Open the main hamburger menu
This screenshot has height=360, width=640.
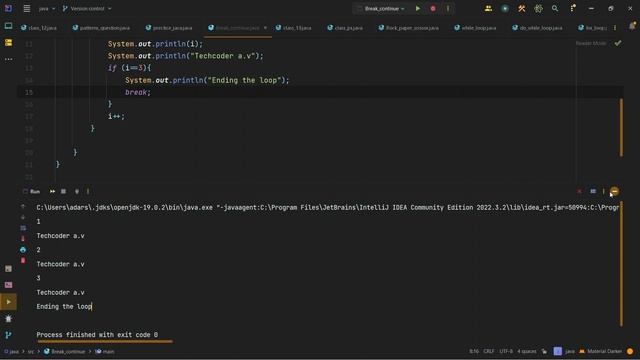pyautogui.click(x=27, y=8)
